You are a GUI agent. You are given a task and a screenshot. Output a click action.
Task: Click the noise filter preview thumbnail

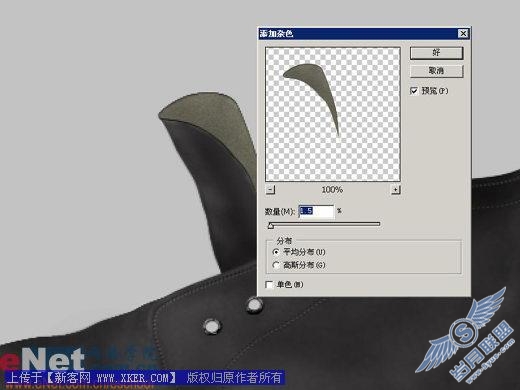click(333, 114)
